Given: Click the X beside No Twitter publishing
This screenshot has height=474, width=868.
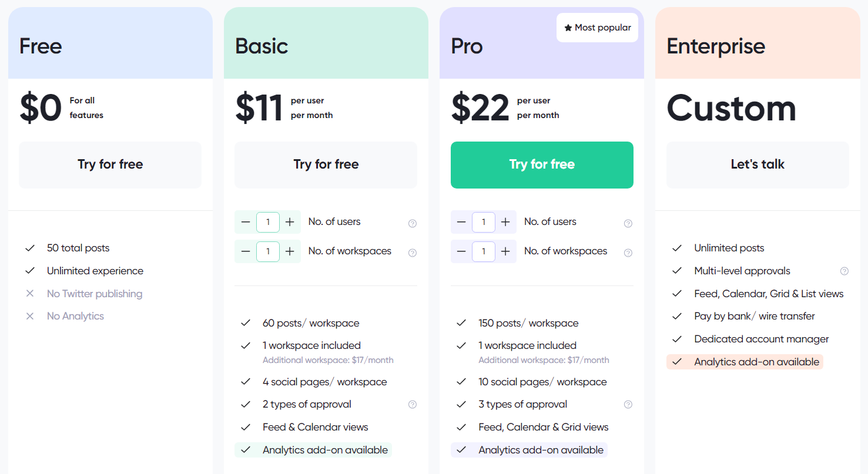Looking at the screenshot, I should (30, 293).
